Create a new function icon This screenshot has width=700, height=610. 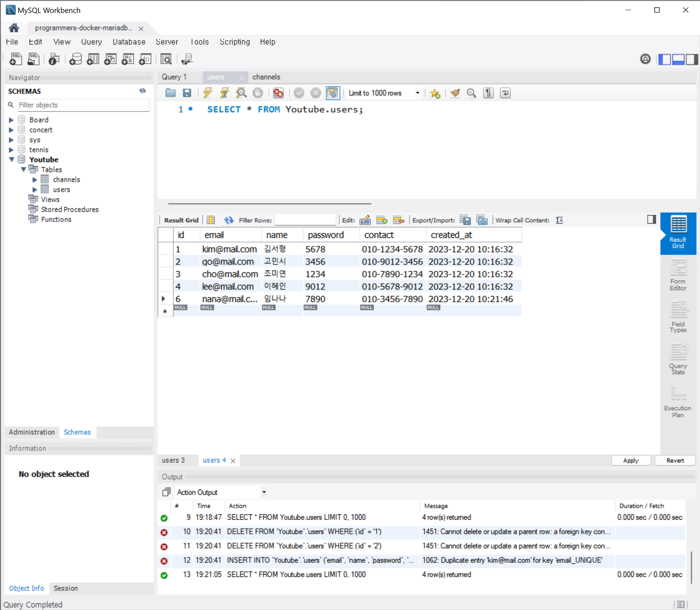(x=145, y=59)
